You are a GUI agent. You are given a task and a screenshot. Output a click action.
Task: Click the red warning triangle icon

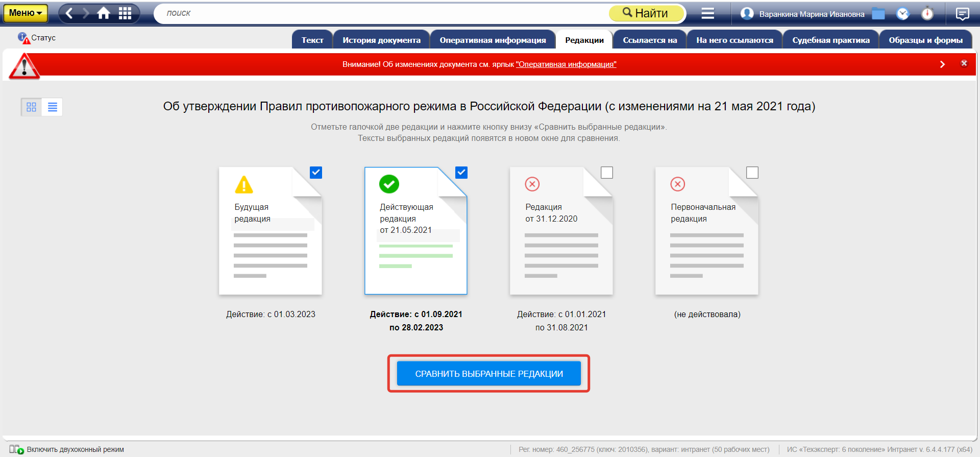pos(24,66)
